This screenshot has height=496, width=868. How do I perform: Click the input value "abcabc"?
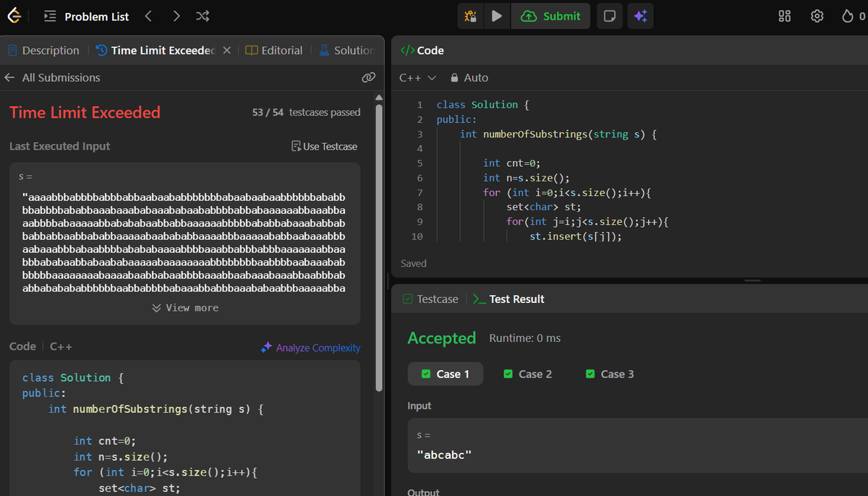pyautogui.click(x=444, y=455)
